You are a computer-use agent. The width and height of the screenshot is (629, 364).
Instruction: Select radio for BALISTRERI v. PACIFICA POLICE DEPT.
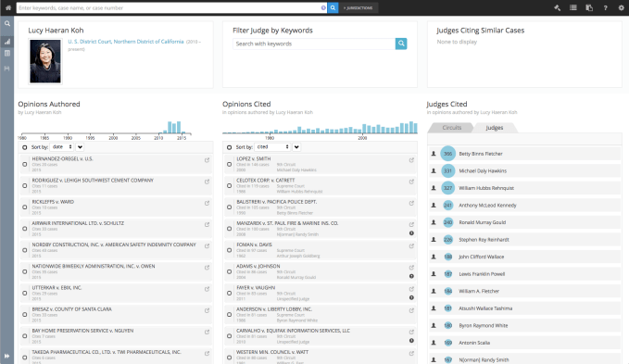(x=230, y=207)
